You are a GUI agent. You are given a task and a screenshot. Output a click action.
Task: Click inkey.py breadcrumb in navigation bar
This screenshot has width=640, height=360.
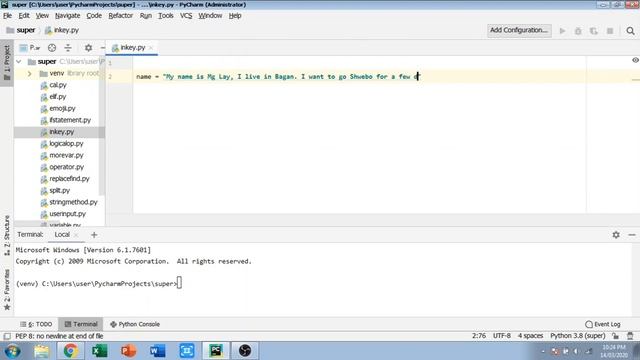(x=62, y=30)
